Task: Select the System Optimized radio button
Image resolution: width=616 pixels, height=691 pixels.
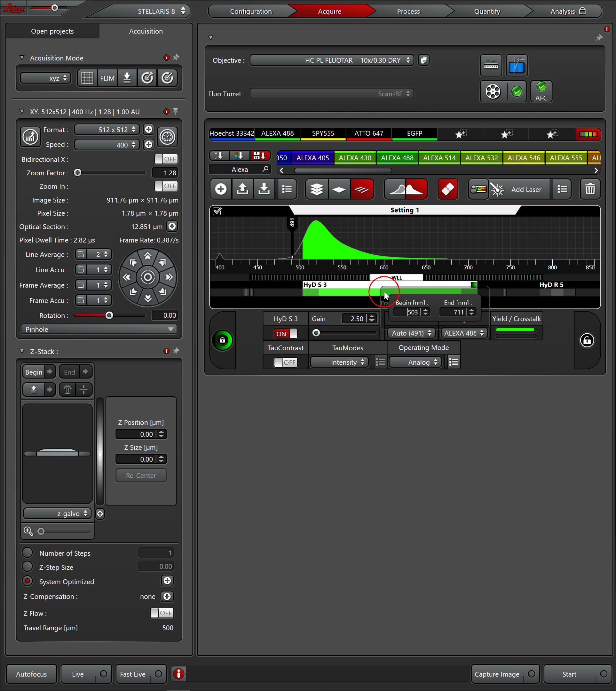Action: [28, 581]
